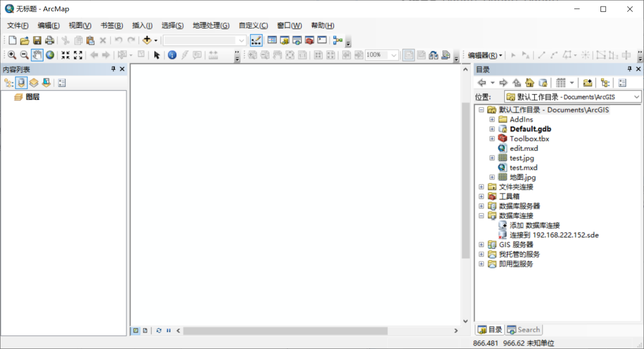Image resolution: width=644 pixels, height=349 pixels.
Task: Open the Editor Toolbar icon
Action: click(x=256, y=41)
